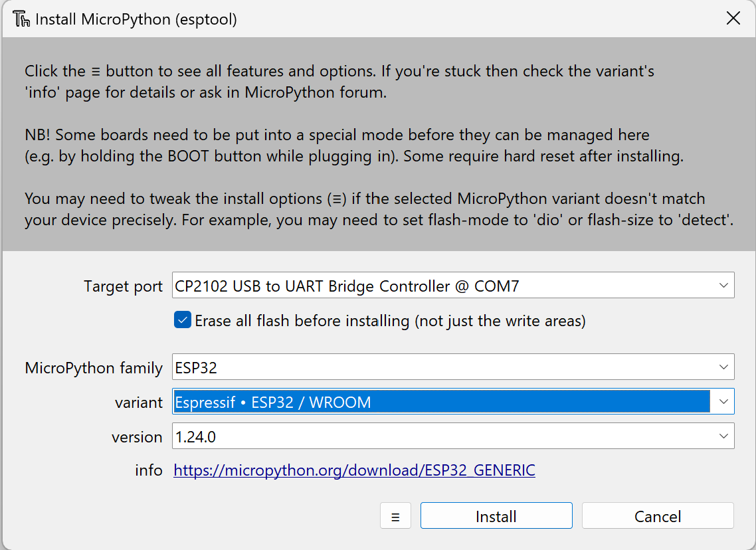This screenshot has width=756, height=550.
Task: Click the 'Click the ≡ button' instruction paragraph
Action: pos(339,82)
